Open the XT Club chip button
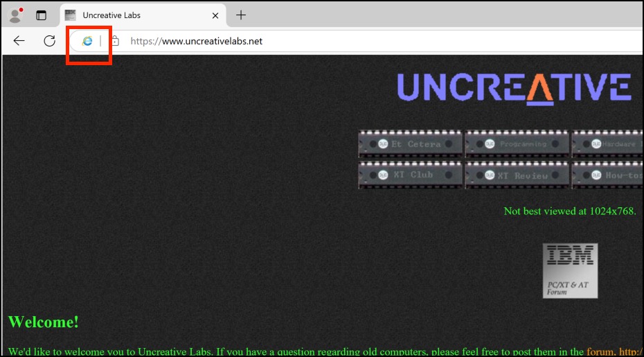Image resolution: width=644 pixels, height=357 pixels. tap(410, 175)
